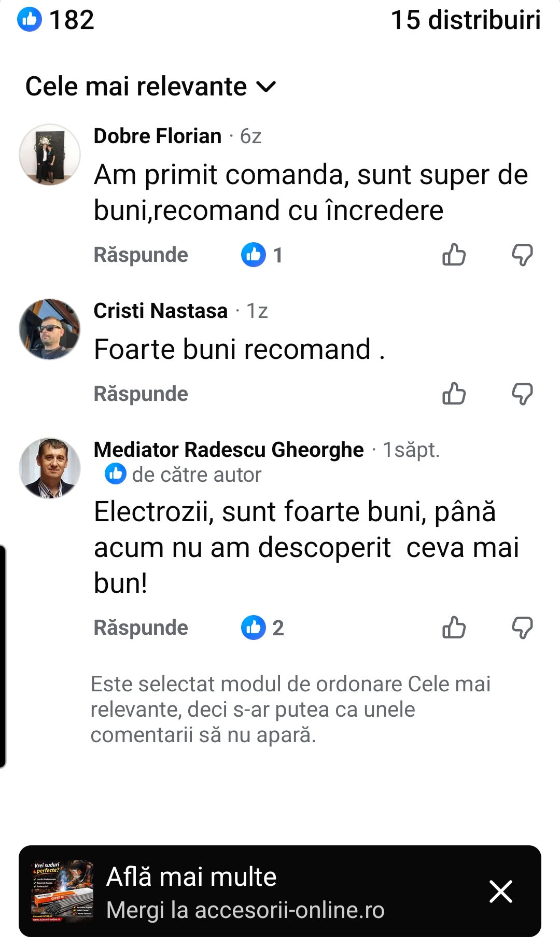Open the post's 182 reactions list

(x=56, y=20)
